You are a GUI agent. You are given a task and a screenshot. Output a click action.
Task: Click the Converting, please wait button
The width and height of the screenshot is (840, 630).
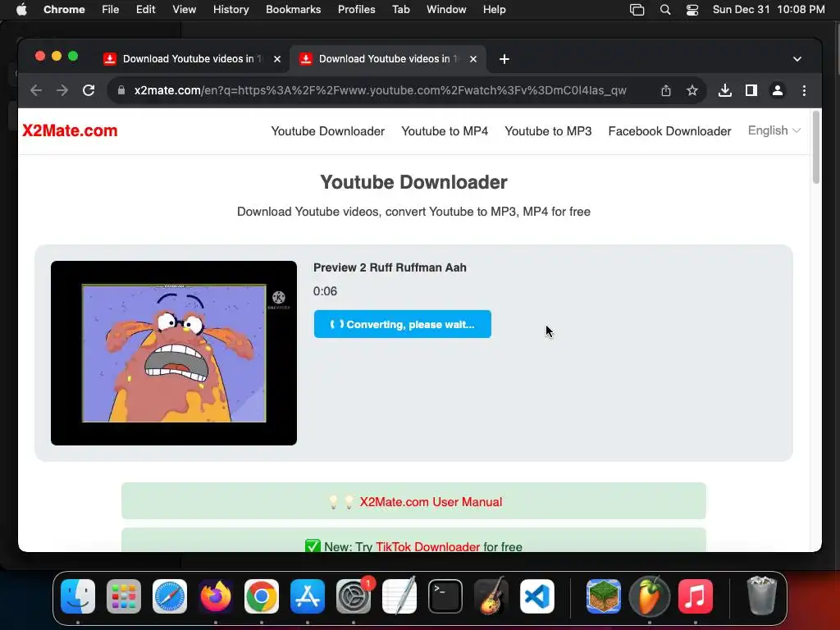click(402, 324)
